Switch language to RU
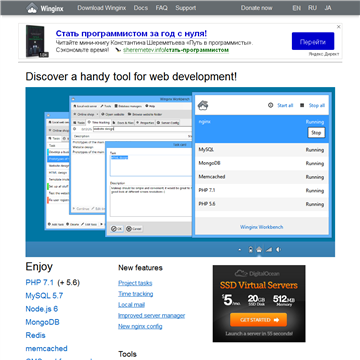This screenshot has width=360, height=360. pos(312,8)
